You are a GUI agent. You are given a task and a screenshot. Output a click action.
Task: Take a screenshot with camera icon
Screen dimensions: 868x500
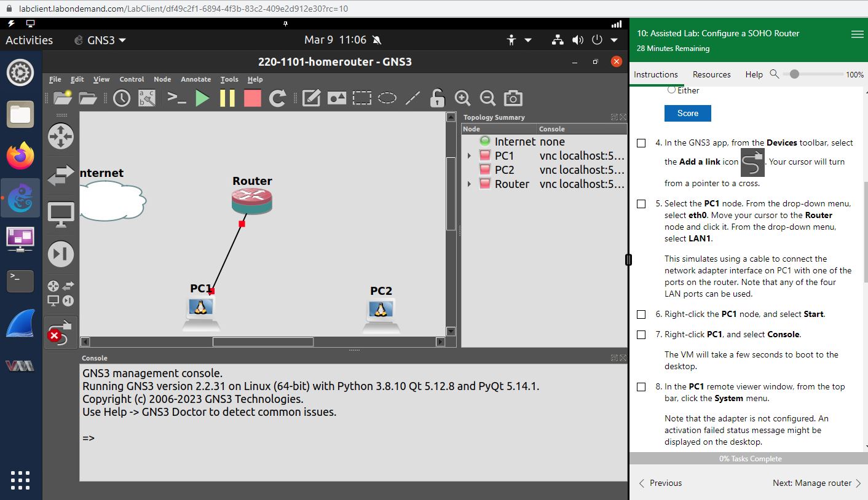[x=513, y=98]
